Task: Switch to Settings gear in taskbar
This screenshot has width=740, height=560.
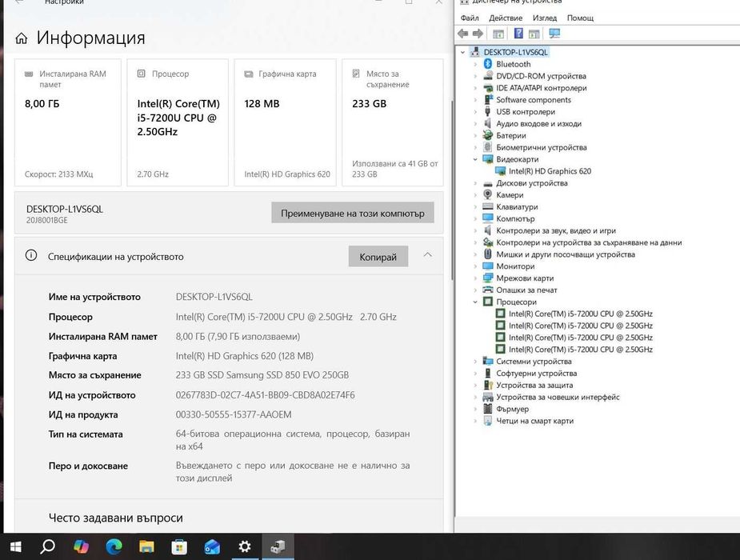Action: tap(245, 546)
